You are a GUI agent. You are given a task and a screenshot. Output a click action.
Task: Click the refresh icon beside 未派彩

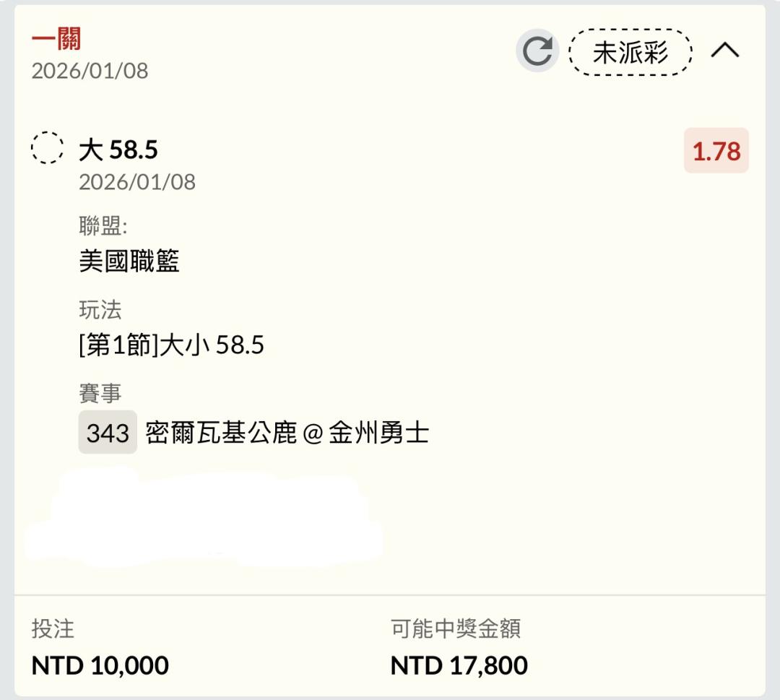[x=537, y=51]
